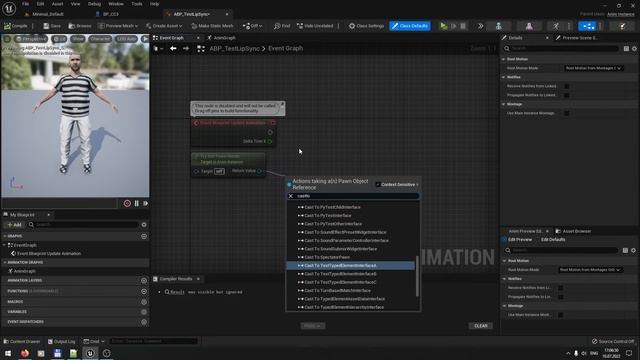Open Details panel settings gear
This screenshot has height=360, width=640.
(x=634, y=49)
